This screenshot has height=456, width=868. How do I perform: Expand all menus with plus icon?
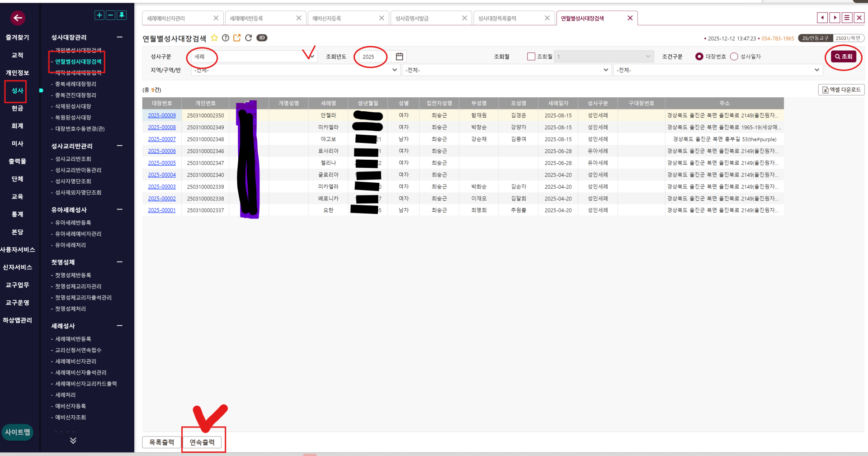(x=99, y=15)
